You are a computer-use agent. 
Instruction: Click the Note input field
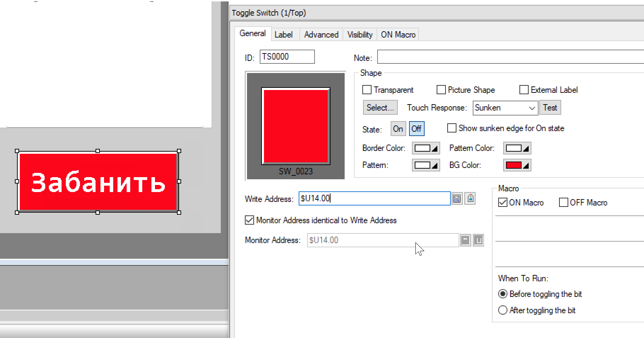coord(511,57)
